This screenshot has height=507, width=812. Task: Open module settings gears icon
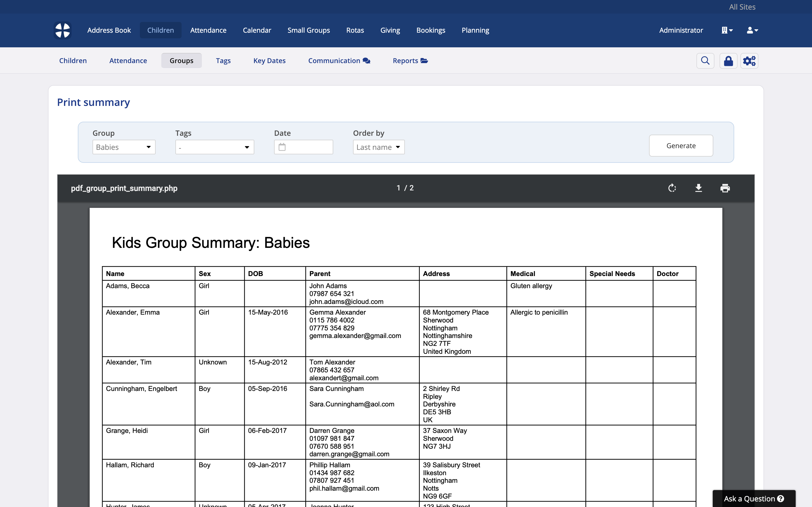click(x=749, y=61)
